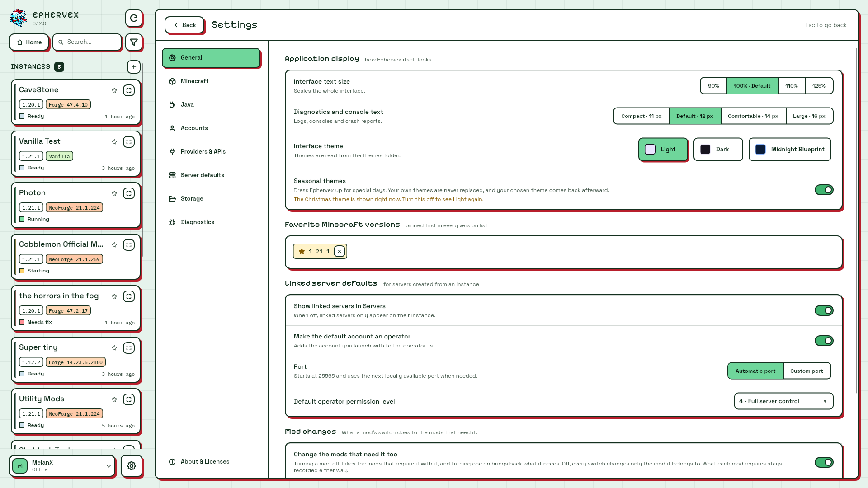The image size is (868, 488).
Task: Select Custom port option
Action: [x=807, y=371]
